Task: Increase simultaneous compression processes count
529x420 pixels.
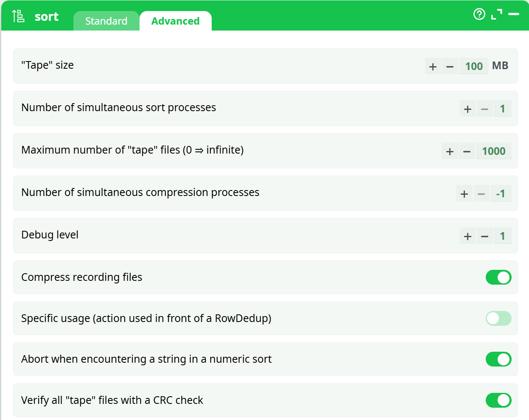Action: (464, 194)
